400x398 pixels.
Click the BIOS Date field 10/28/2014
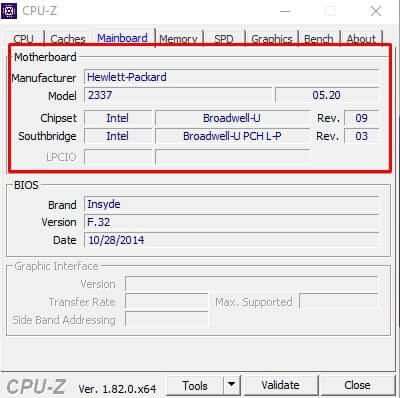(x=232, y=240)
